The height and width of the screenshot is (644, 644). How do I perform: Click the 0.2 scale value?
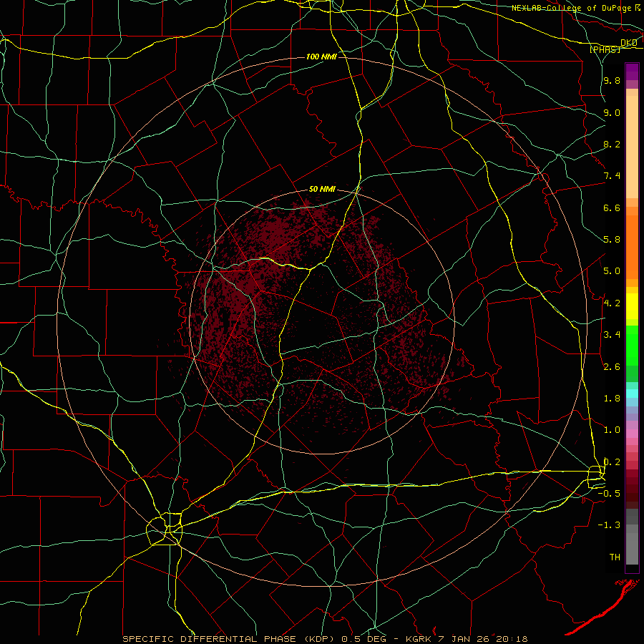612,462
